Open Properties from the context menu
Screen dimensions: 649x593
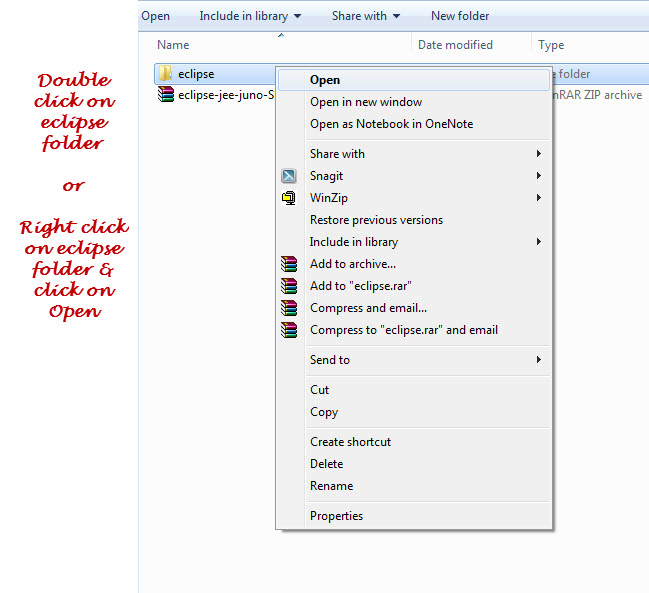point(414,516)
